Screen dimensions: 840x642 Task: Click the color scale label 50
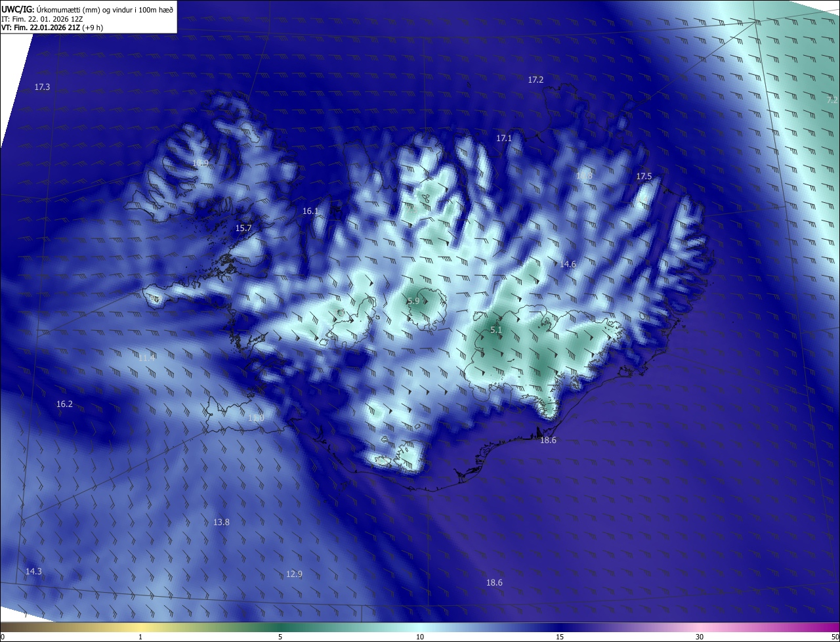coord(835,637)
